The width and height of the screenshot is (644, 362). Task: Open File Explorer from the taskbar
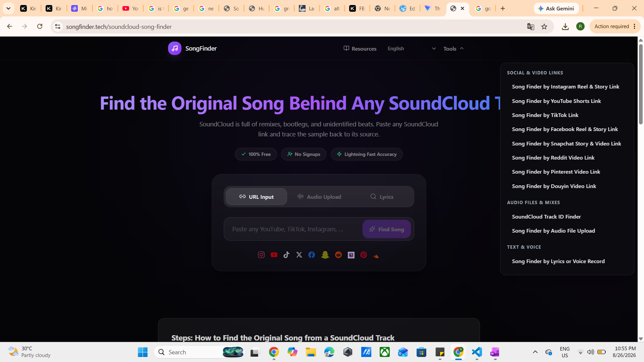click(x=311, y=352)
